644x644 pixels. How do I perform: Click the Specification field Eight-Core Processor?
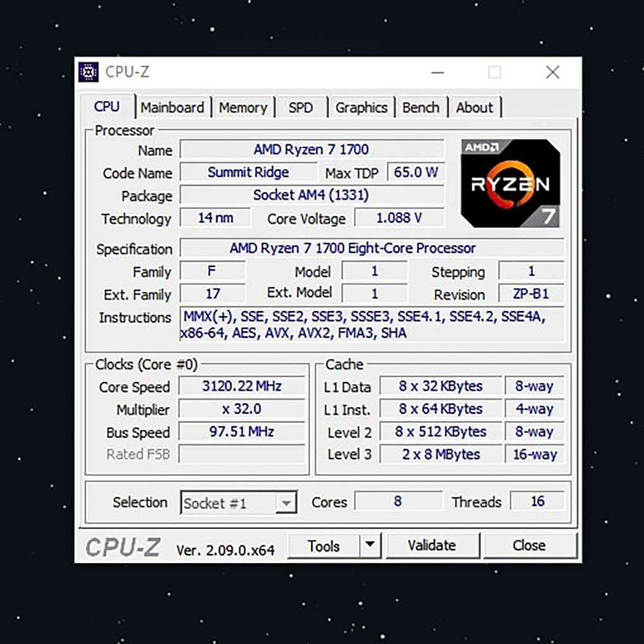(x=372, y=248)
